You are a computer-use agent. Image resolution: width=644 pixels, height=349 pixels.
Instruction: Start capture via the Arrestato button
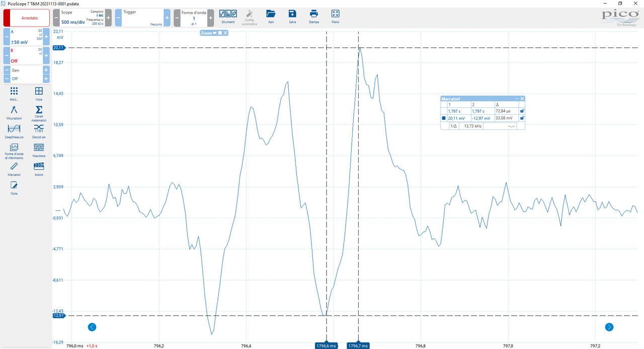pos(27,18)
